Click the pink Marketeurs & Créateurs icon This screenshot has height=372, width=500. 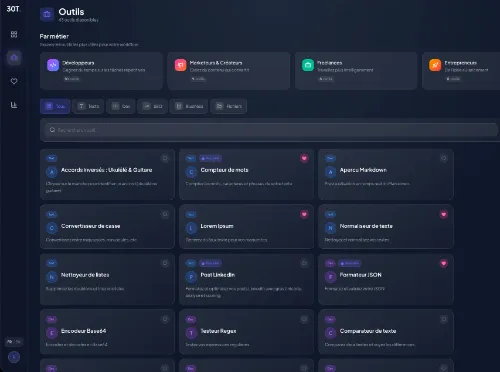(180, 65)
